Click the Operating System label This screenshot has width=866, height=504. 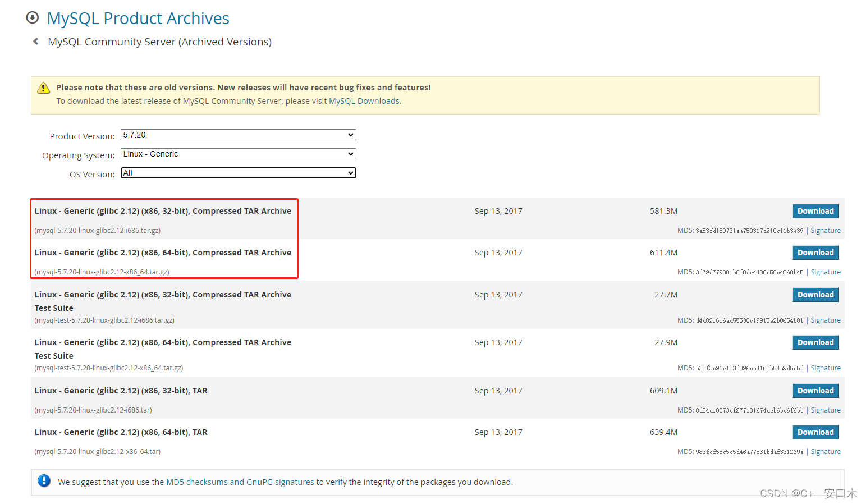(79, 155)
